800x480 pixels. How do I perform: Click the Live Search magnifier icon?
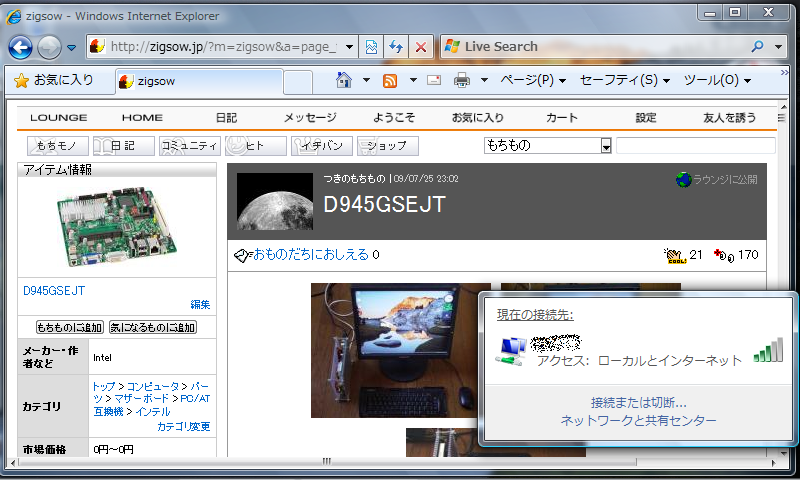point(758,46)
